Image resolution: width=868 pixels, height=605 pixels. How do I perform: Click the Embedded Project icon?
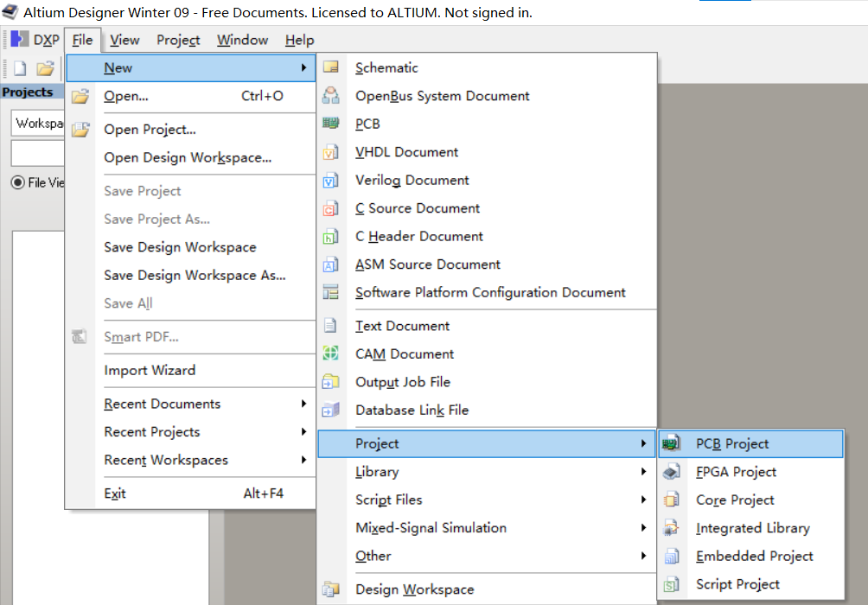672,556
